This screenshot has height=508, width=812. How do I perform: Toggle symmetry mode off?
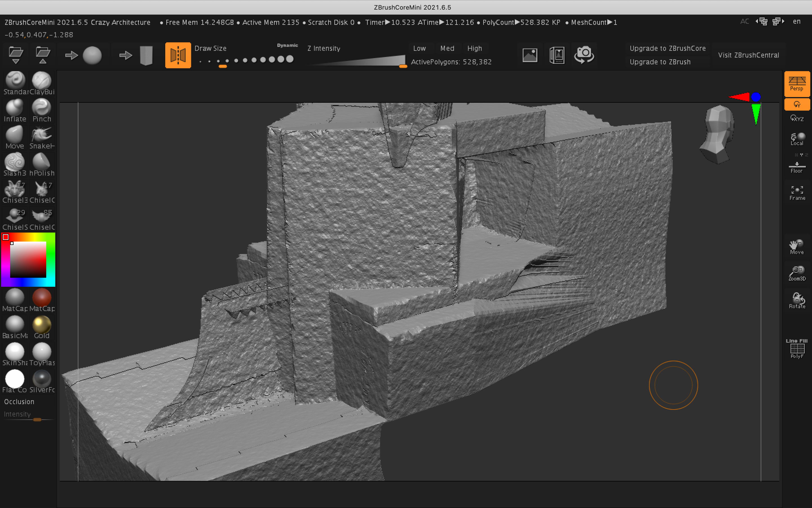pos(178,55)
